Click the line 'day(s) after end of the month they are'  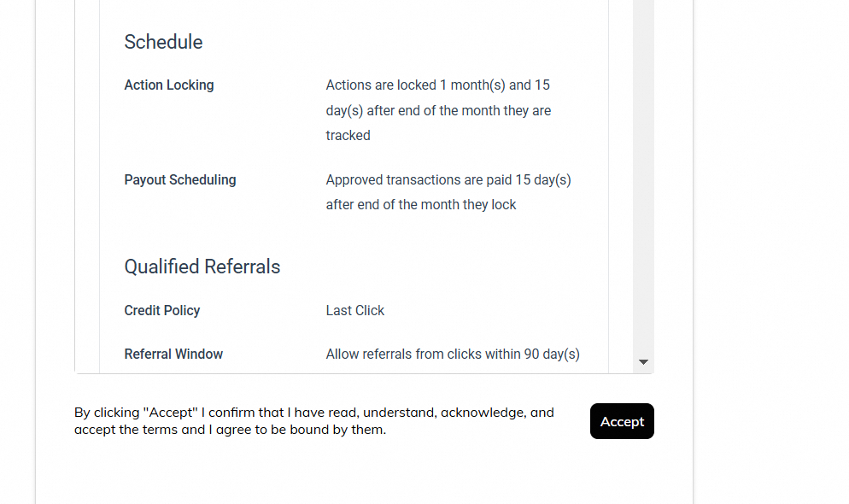point(438,111)
